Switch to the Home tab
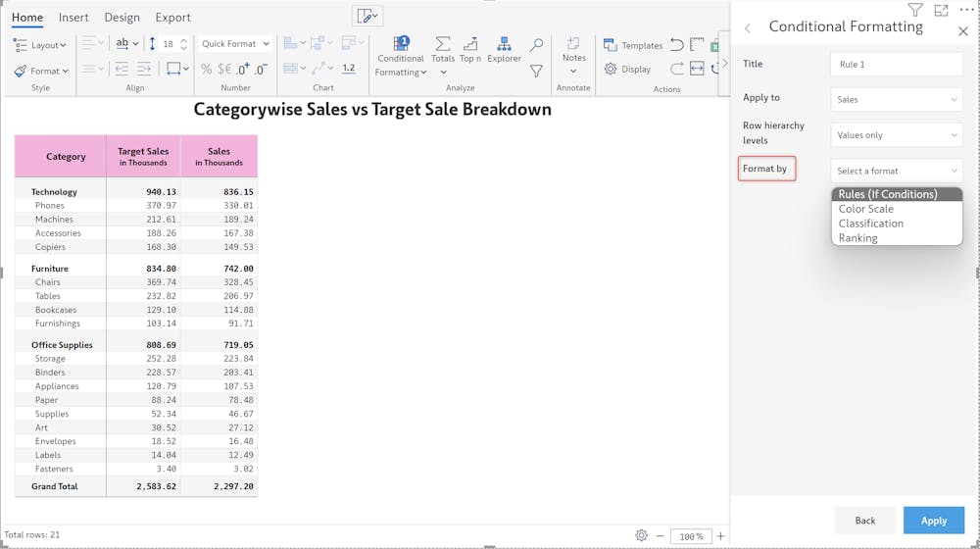 27,18
